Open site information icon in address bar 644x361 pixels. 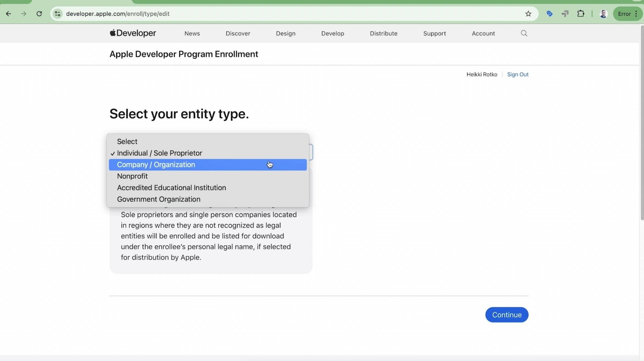(57, 13)
